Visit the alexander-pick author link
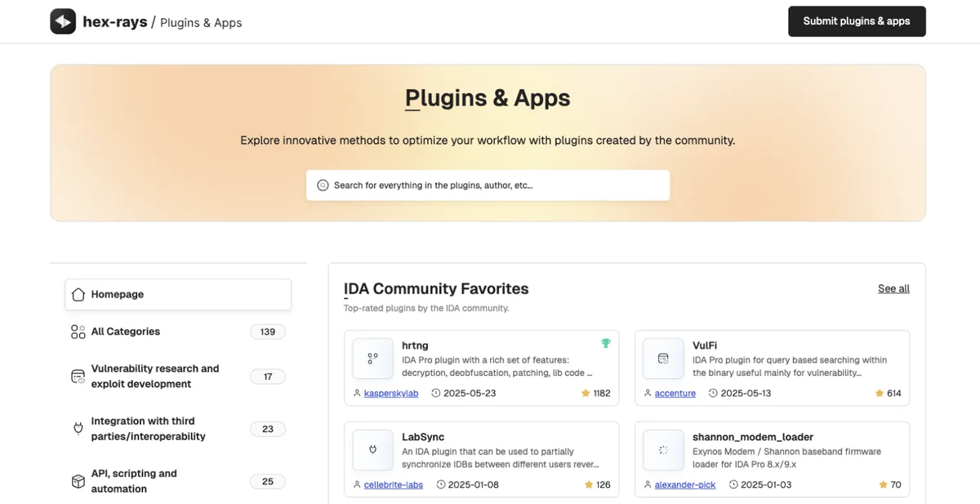Image resolution: width=980 pixels, height=504 pixels. click(685, 484)
